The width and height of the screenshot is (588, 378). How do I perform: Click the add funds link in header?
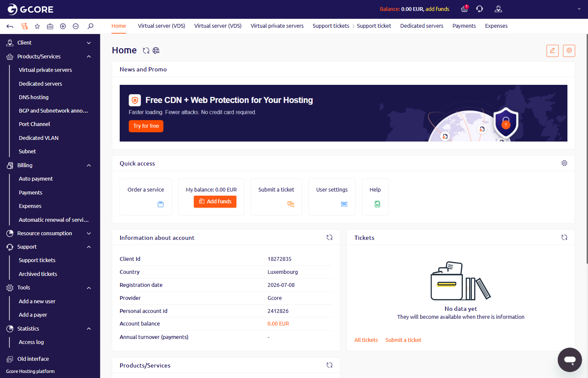[x=437, y=9]
